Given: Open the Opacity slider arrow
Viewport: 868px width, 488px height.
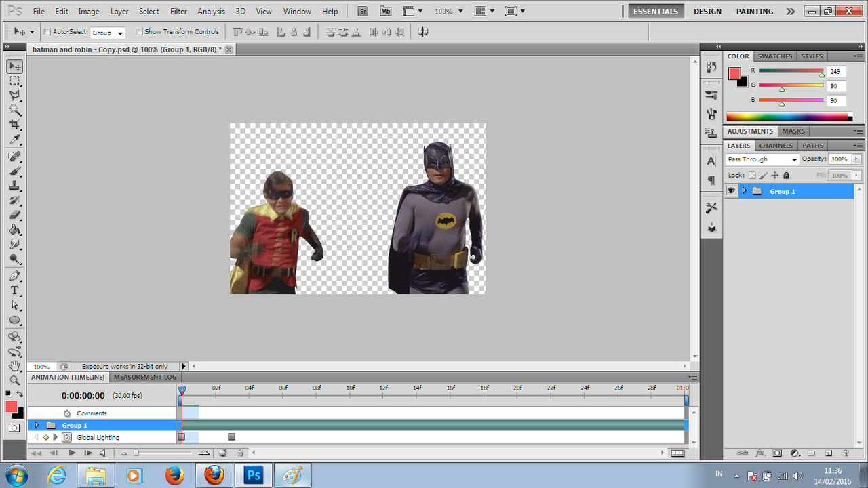Looking at the screenshot, I should tap(856, 159).
